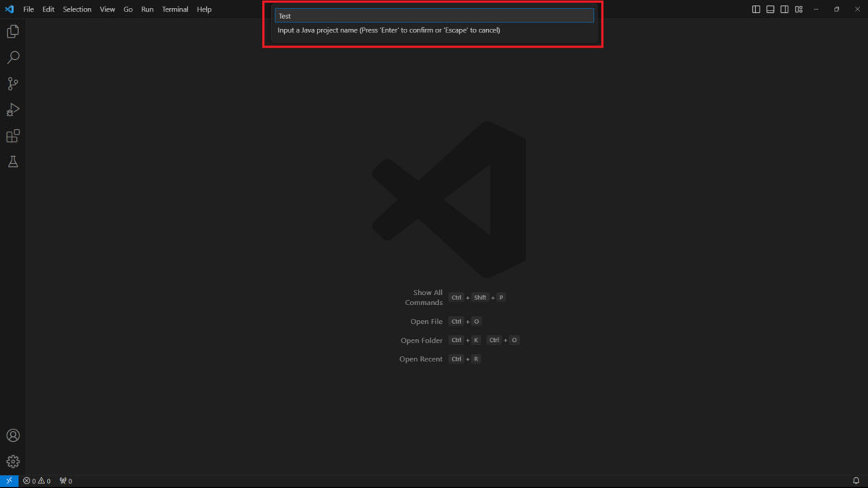The width and height of the screenshot is (868, 488).
Task: Open the Explorer view
Action: (12, 31)
